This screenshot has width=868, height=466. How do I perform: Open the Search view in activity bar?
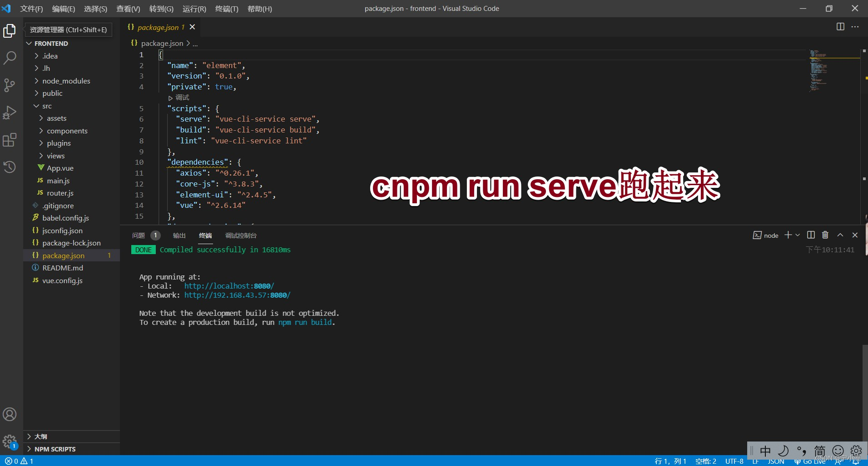point(10,58)
